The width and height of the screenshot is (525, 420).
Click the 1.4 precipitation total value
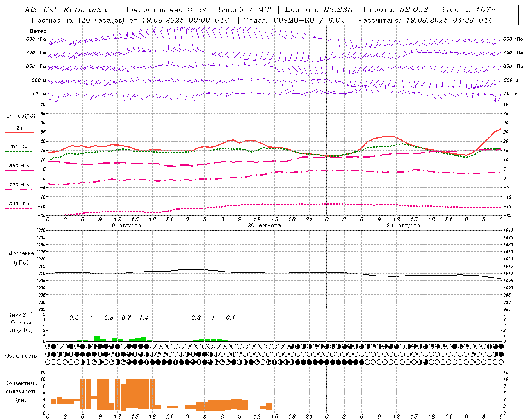tap(144, 318)
